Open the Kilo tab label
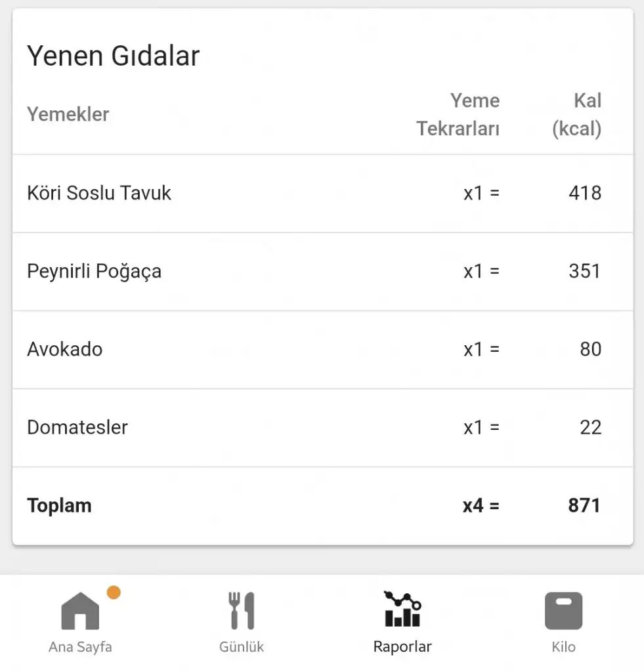The height and width of the screenshot is (672, 644). pyautogui.click(x=563, y=647)
